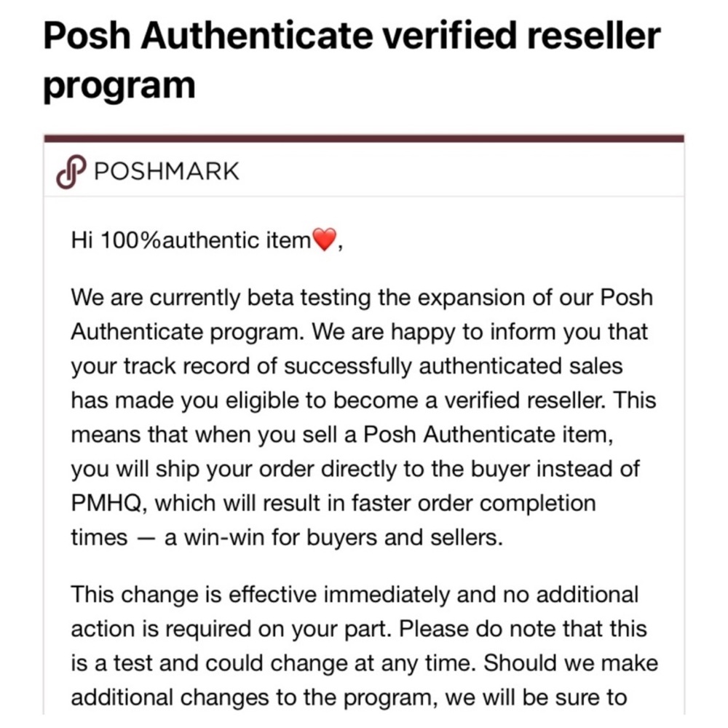728x728 pixels.
Task: Click the word "program" in the heading
Action: pos(119,85)
